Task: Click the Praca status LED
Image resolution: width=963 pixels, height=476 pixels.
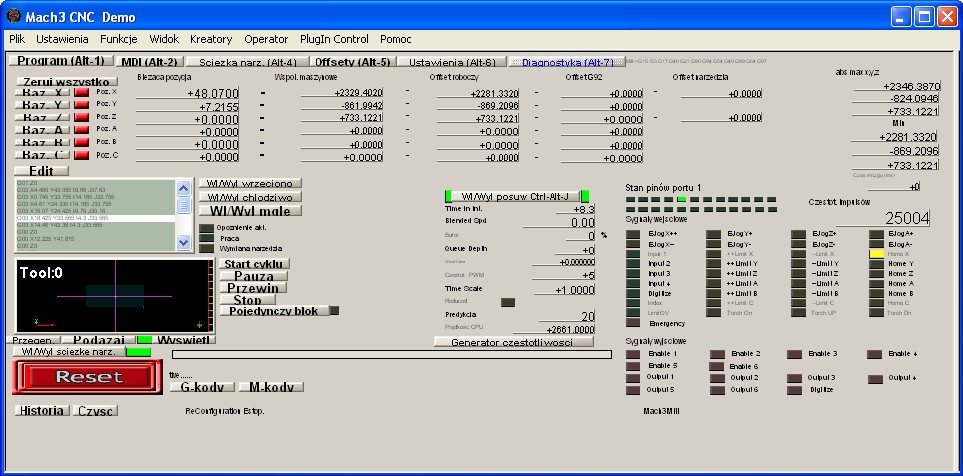Action: click(206, 238)
